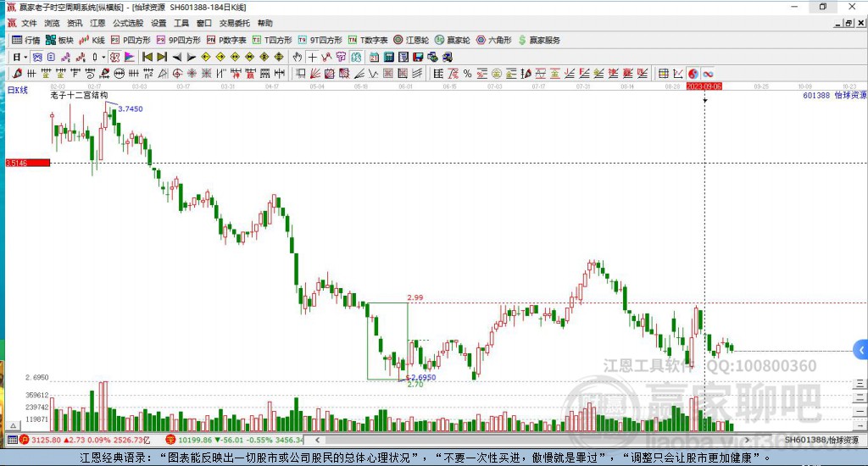The height and width of the screenshot is (466, 868).
Task: Click the status bar grid icon
Action: pos(12,440)
